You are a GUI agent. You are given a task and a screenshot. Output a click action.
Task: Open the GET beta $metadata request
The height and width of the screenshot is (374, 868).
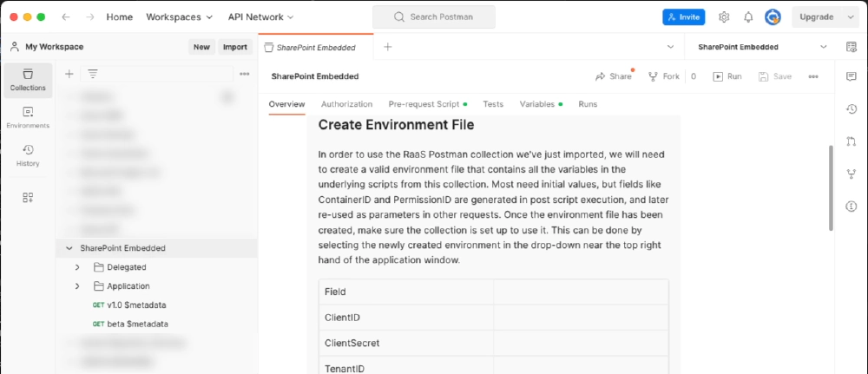[x=130, y=325]
